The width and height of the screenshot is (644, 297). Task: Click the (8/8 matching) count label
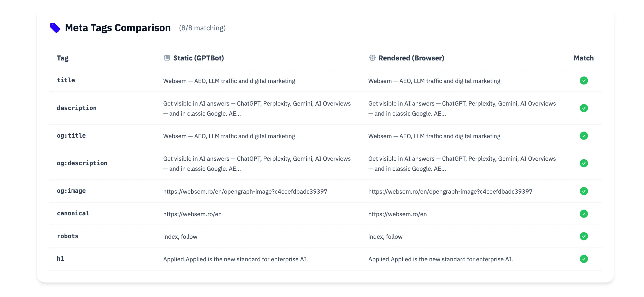pos(202,28)
